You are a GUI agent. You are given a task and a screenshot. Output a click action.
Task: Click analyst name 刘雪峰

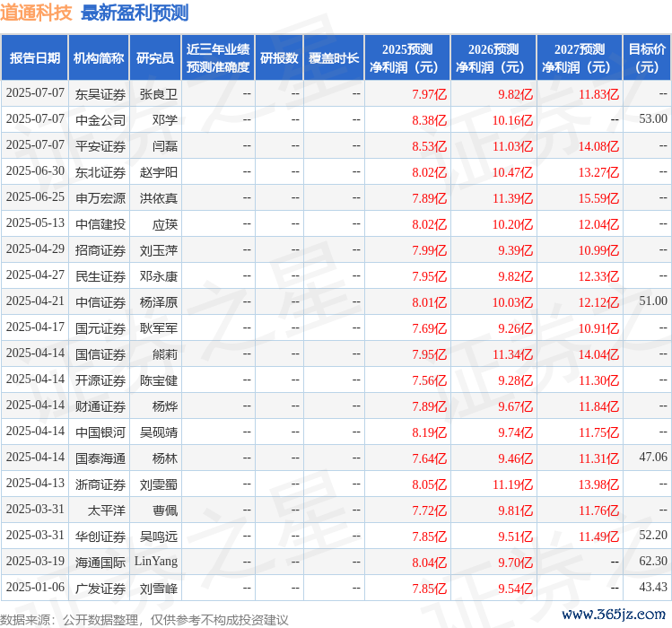click(159, 589)
